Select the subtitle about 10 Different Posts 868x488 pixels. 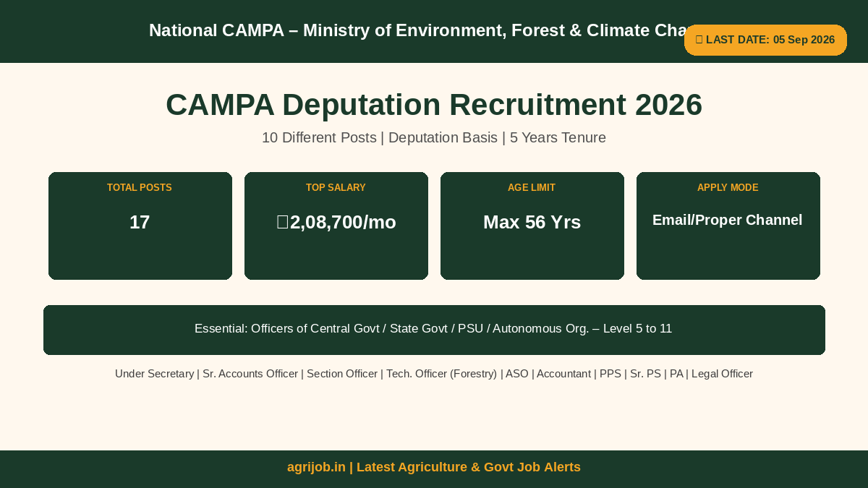(x=434, y=137)
